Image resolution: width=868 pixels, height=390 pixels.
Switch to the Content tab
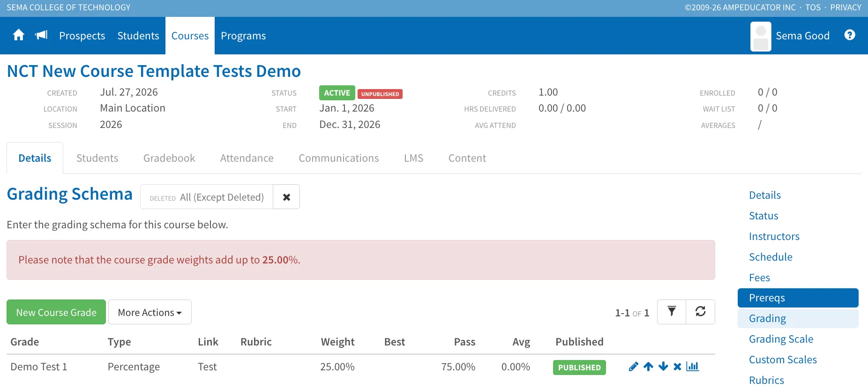click(x=467, y=158)
